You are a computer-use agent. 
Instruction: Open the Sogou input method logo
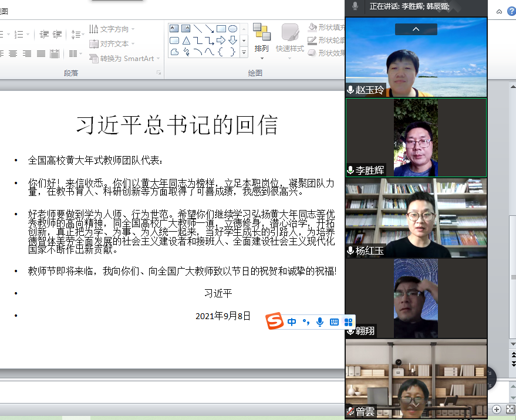pyautogui.click(x=274, y=321)
